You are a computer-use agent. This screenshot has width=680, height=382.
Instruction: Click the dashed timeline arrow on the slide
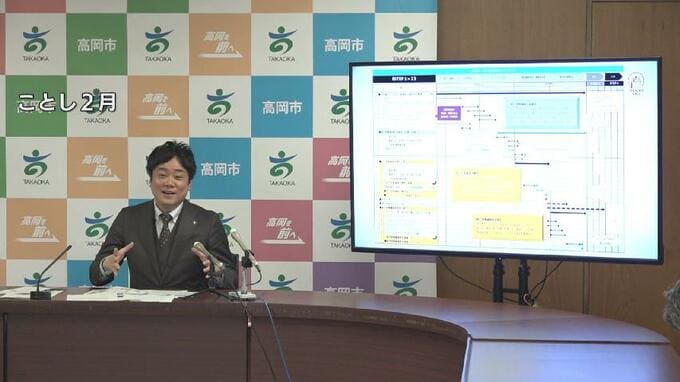tap(576, 209)
